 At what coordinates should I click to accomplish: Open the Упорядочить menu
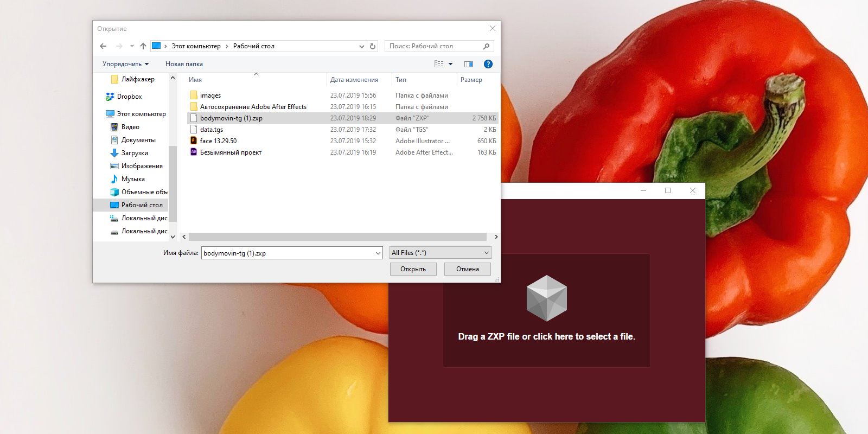click(x=125, y=64)
